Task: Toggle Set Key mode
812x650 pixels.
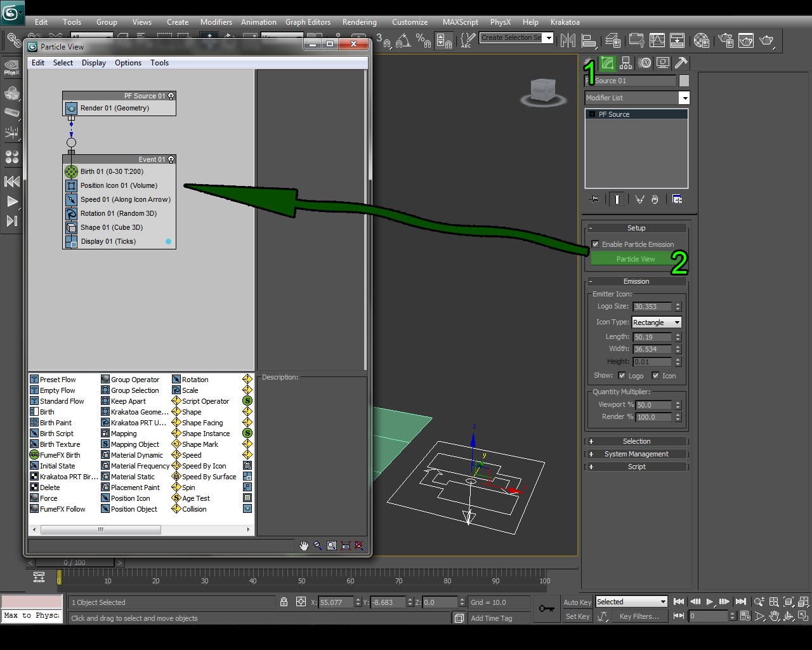Action: pos(577,616)
